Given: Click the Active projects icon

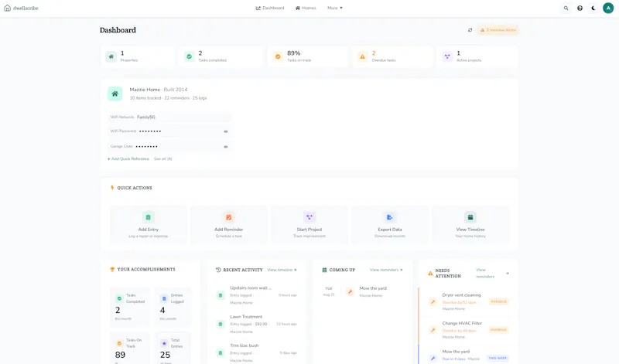Looking at the screenshot, I should pyautogui.click(x=447, y=56).
